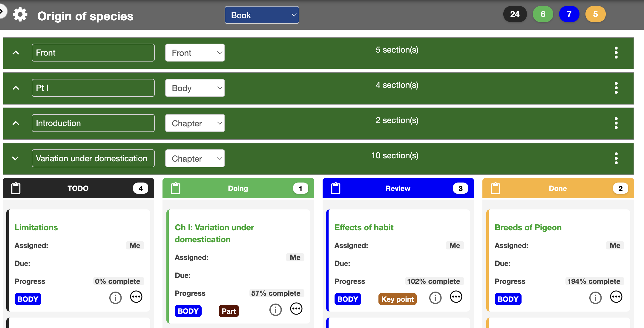Open settings via the gear icon
Viewport: 644px width, 328px height.
point(20,15)
